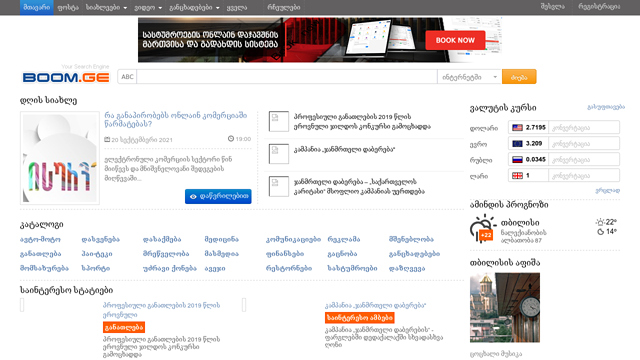Open the დაზღვევა catalog category
The width and height of the screenshot is (640, 360).
(407, 269)
